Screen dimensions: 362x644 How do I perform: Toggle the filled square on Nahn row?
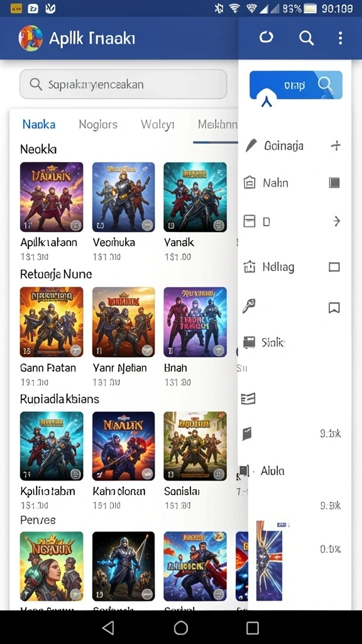334,183
